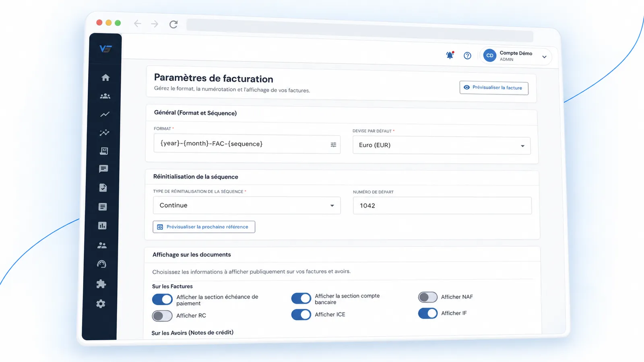Open the headset support sidebar icon
Viewport: 644px width, 362px height.
pos(101,264)
